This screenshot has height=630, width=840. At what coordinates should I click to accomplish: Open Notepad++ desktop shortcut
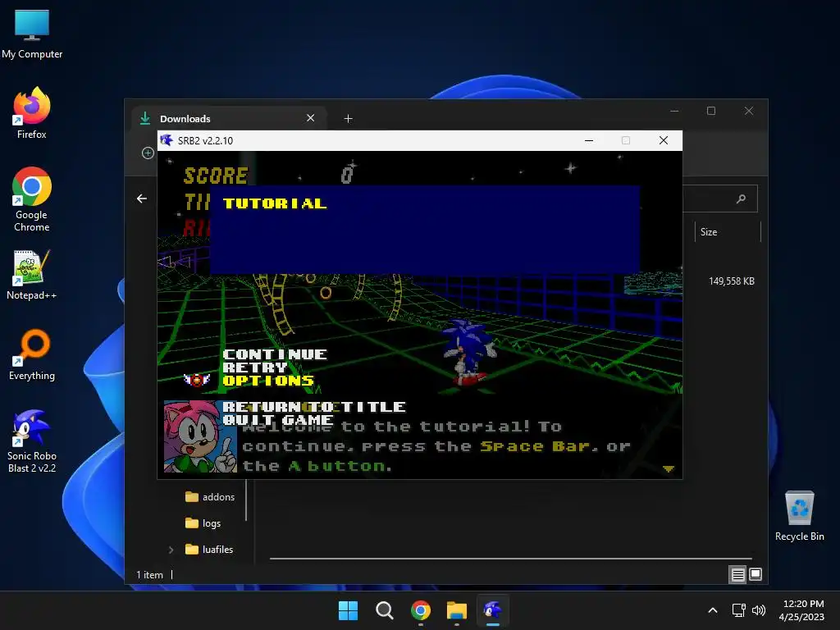point(32,275)
